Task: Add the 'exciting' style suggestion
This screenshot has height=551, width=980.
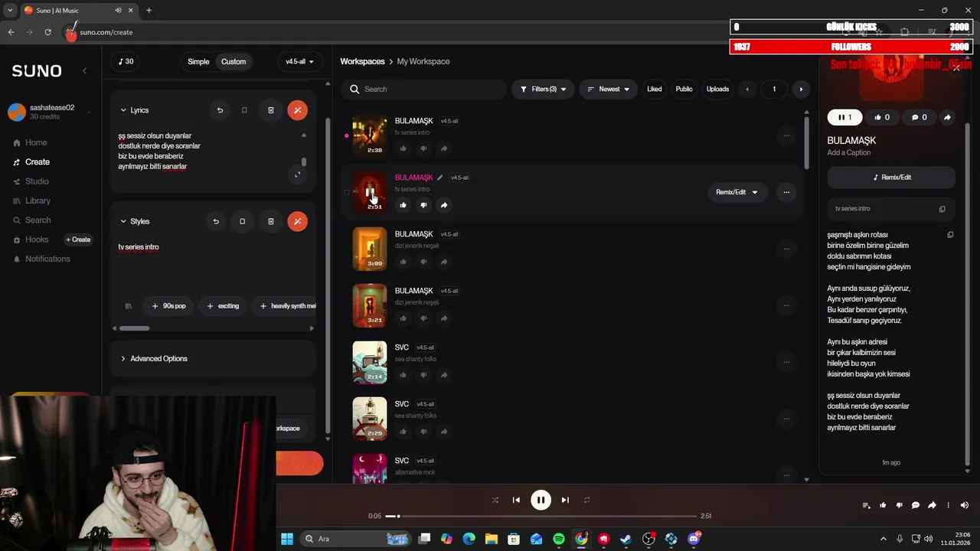Action: click(223, 306)
